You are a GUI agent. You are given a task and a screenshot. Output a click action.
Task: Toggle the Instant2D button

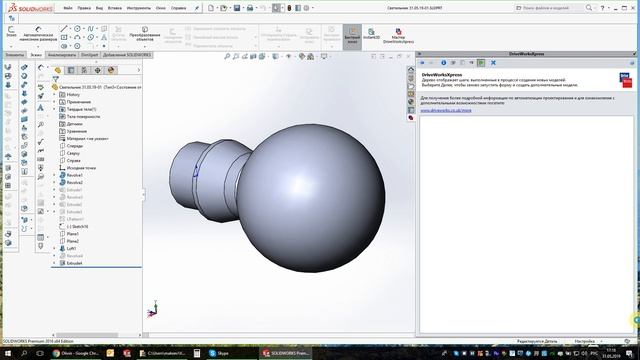point(371,34)
